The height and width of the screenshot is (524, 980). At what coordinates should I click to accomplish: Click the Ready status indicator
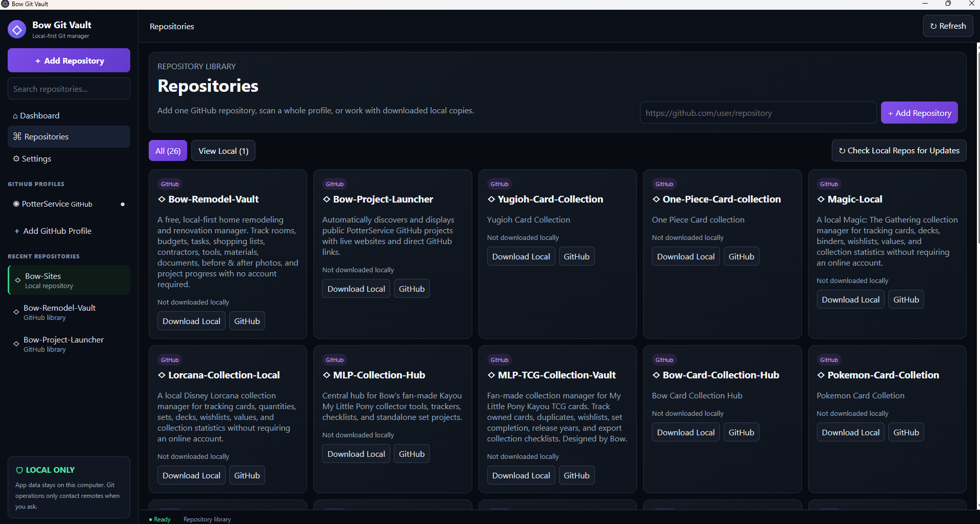159,519
